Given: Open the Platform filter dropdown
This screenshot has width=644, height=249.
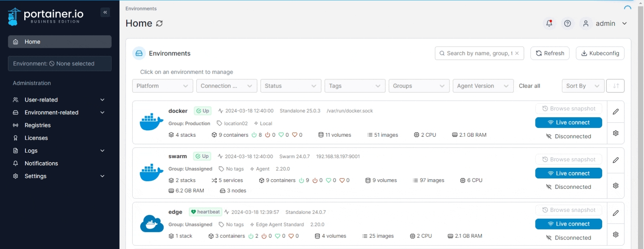Looking at the screenshot, I should (x=163, y=86).
